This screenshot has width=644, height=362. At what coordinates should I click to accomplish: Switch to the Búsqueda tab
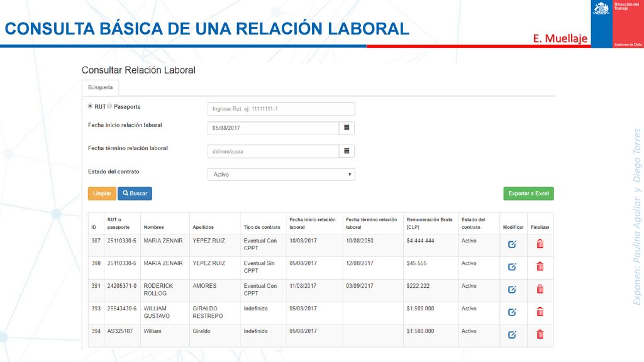pos(100,87)
